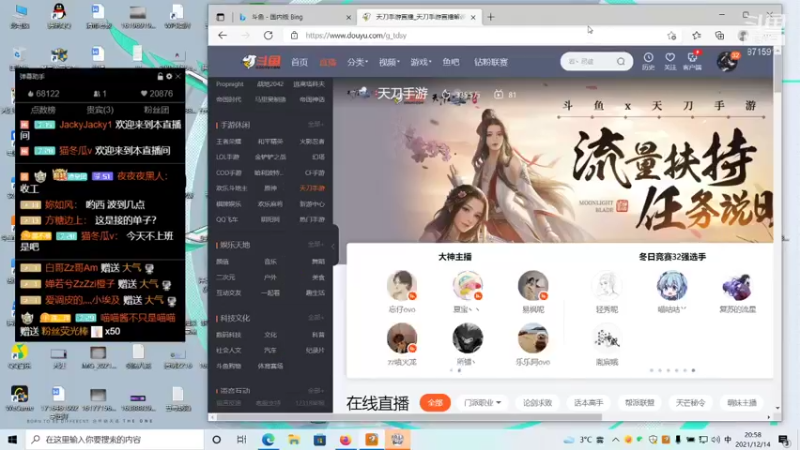
Task: Switch to 贵宾(3) tab in 弹幕助手
Action: click(100, 110)
